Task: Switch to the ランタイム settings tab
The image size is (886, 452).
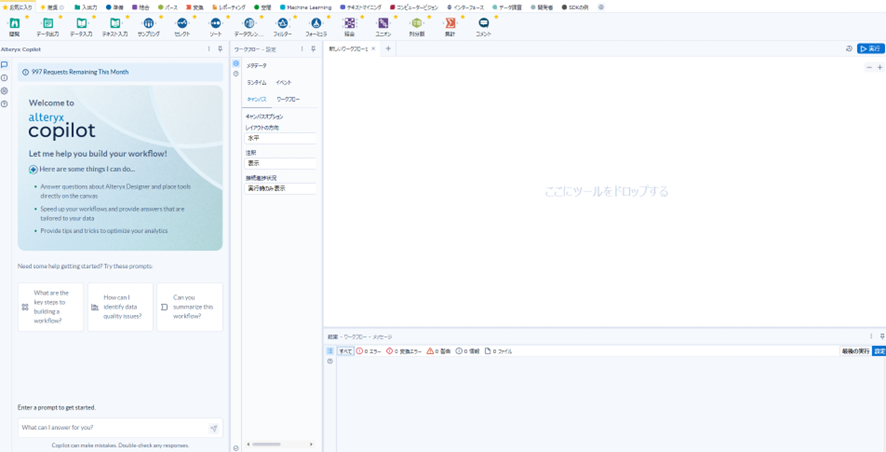Action: click(x=257, y=82)
